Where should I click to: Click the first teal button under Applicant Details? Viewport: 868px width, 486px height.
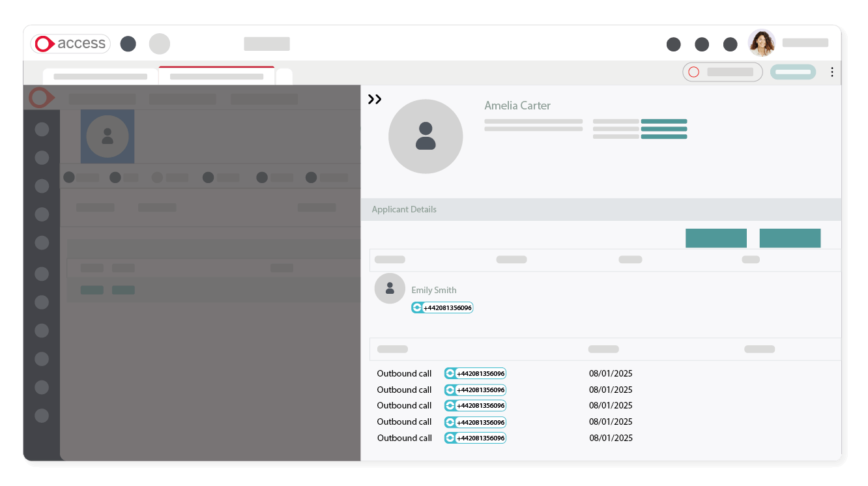[x=716, y=238]
